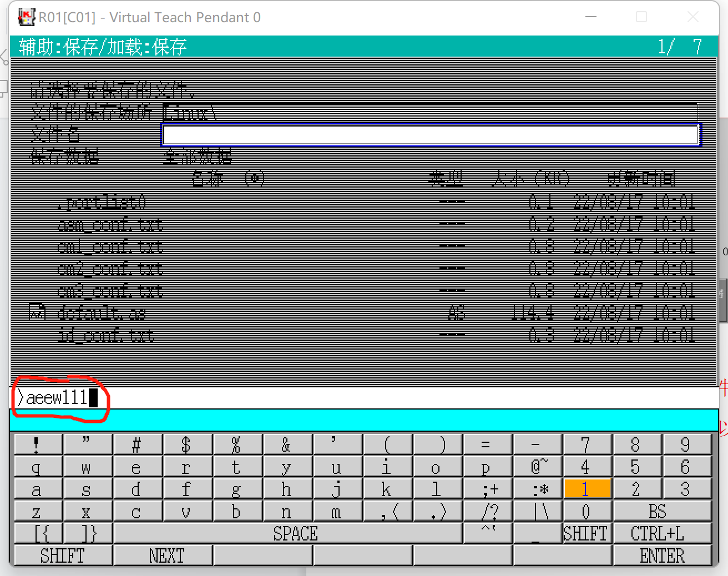Tap the x letter key
Image resolution: width=728 pixels, height=576 pixels.
(88, 511)
